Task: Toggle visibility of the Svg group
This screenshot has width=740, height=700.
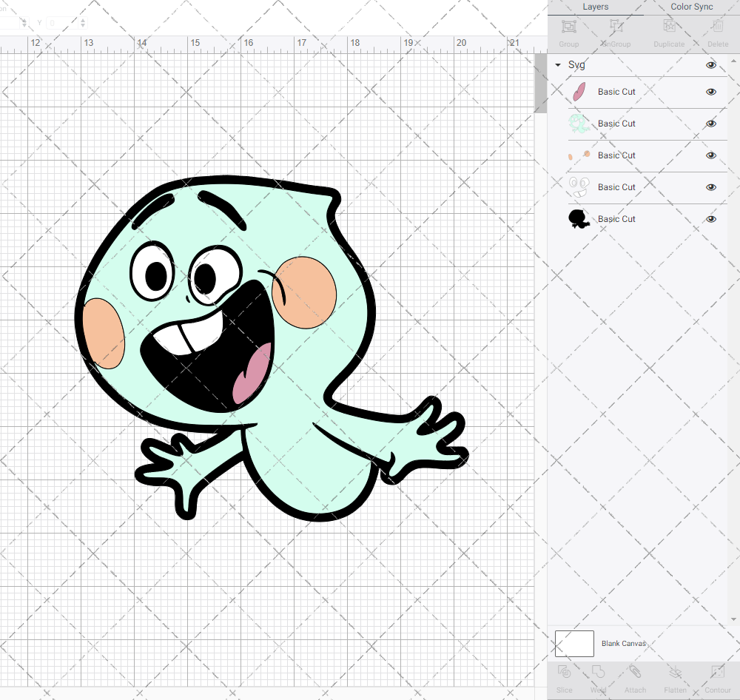Action: pos(710,65)
